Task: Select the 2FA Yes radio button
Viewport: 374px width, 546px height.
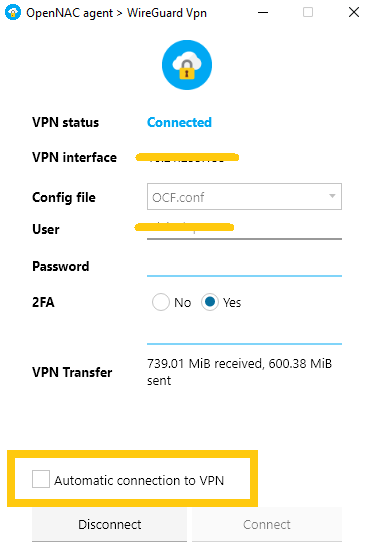Action: click(x=210, y=302)
